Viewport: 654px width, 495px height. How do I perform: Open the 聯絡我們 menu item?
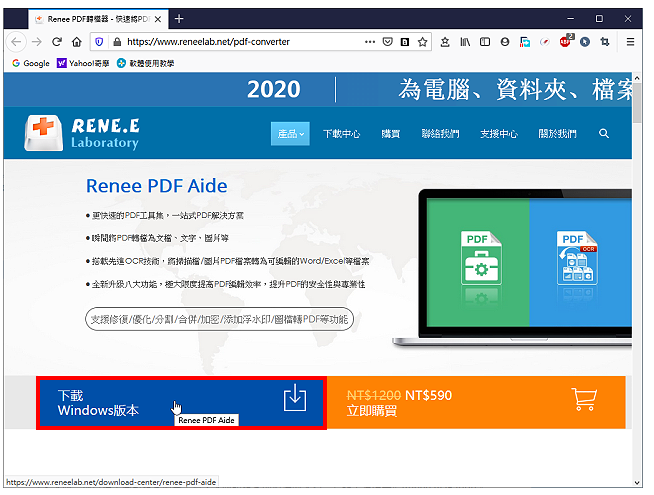pos(440,134)
